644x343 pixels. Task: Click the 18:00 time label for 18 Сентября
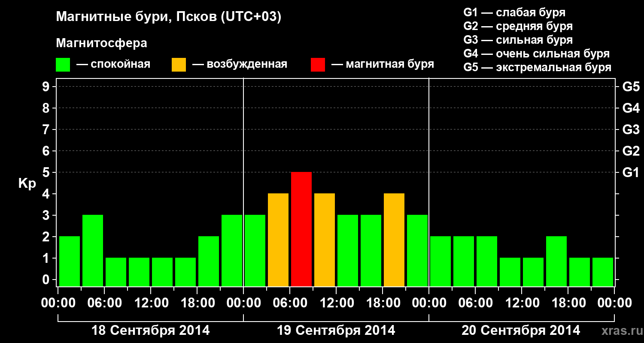pyautogui.click(x=197, y=303)
